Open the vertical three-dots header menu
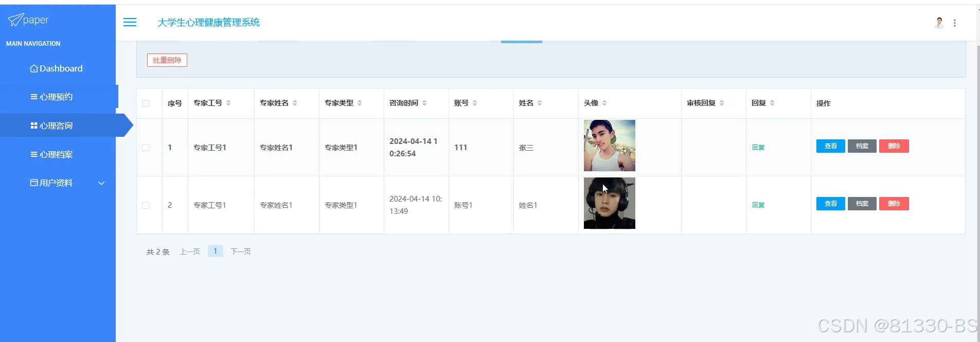980x342 pixels. coord(955,23)
